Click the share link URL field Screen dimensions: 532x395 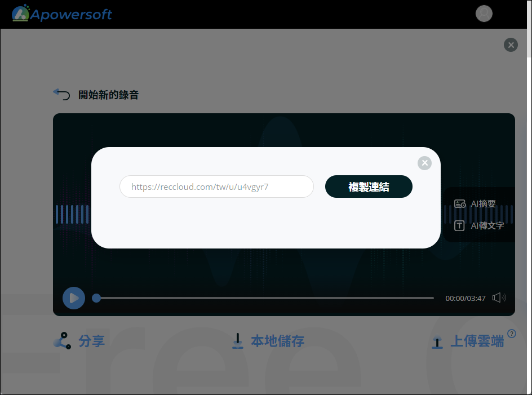click(x=216, y=187)
